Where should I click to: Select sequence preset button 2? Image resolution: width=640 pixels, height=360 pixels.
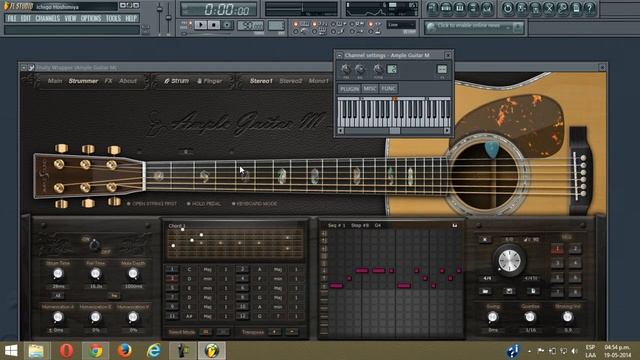pyautogui.click(x=575, y=249)
